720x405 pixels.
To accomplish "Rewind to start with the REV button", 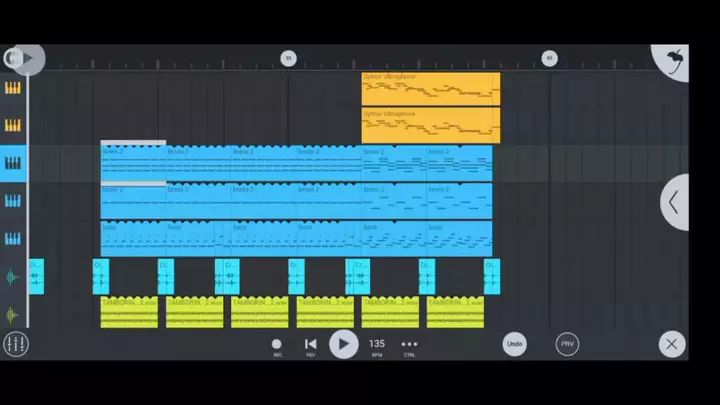I will [x=310, y=345].
